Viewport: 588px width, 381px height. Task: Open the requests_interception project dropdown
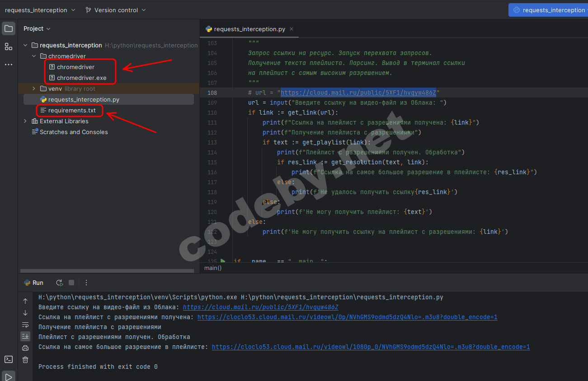(40, 10)
